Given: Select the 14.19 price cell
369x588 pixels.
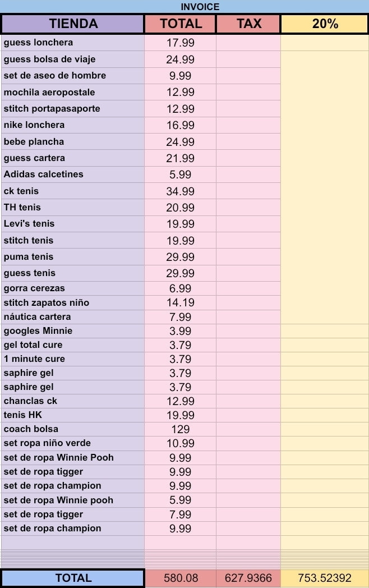Looking at the screenshot, I should 180,303.
